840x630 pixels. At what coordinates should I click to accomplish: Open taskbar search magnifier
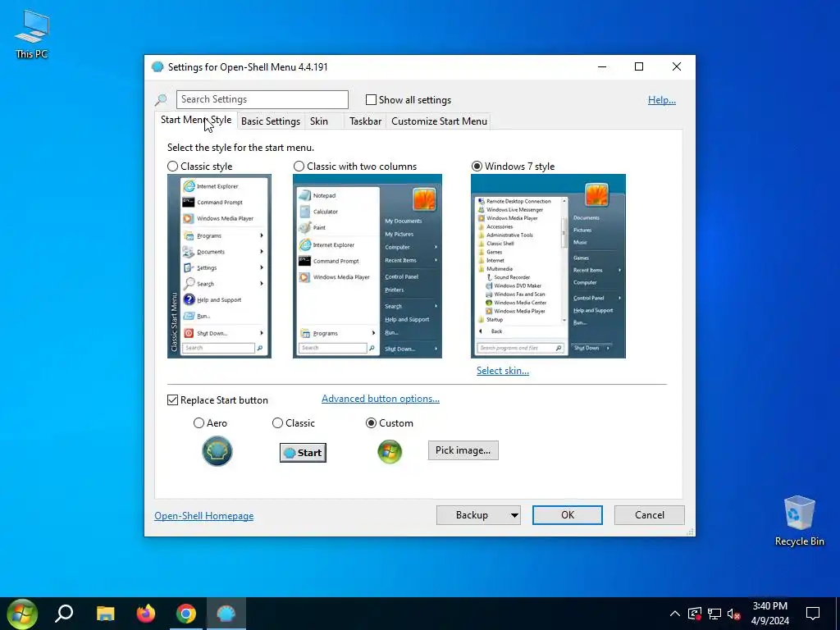pyautogui.click(x=64, y=614)
